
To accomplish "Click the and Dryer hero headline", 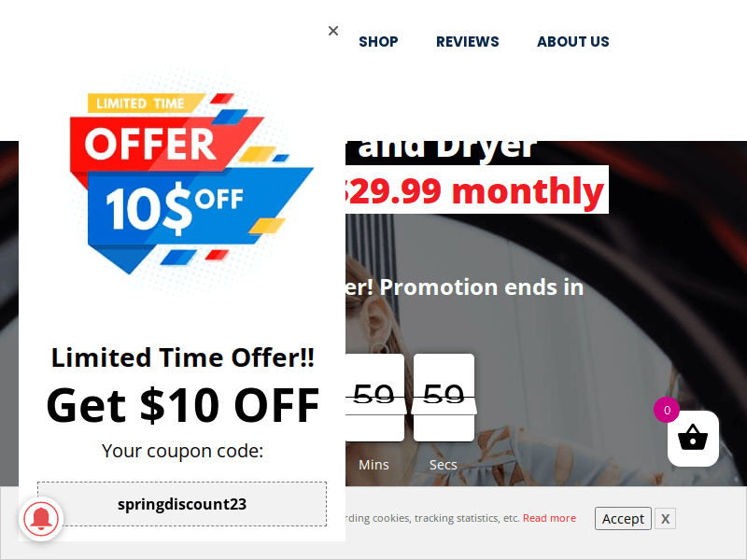I will [x=442, y=148].
